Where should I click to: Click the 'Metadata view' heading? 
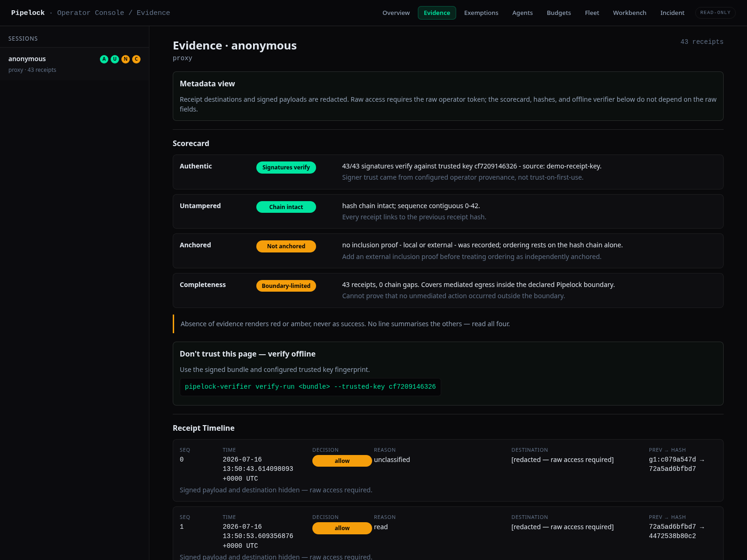(x=207, y=84)
